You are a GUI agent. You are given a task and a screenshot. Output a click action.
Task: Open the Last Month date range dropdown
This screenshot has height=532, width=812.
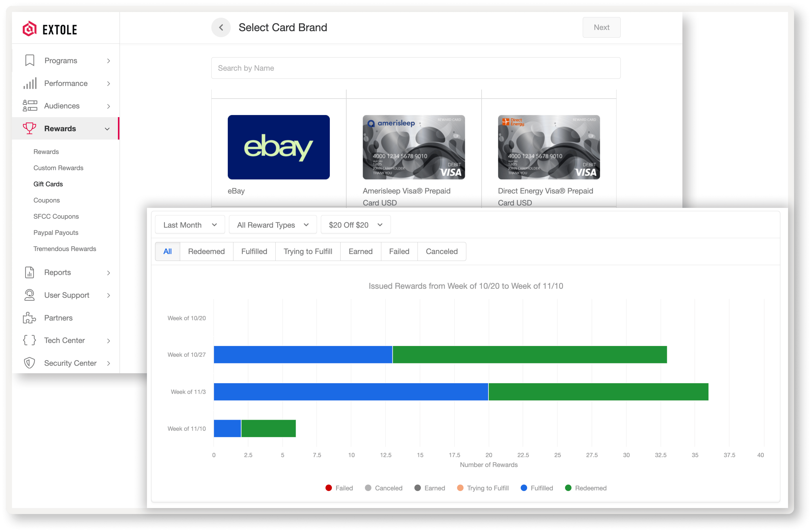190,225
